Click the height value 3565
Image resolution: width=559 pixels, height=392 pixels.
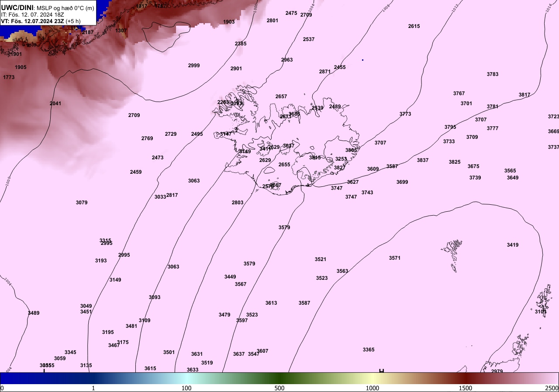point(510,171)
